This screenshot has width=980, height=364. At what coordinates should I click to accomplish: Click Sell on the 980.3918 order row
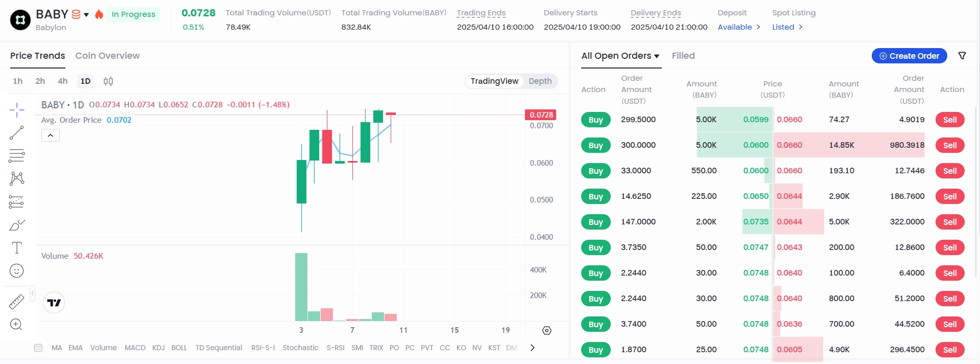950,145
